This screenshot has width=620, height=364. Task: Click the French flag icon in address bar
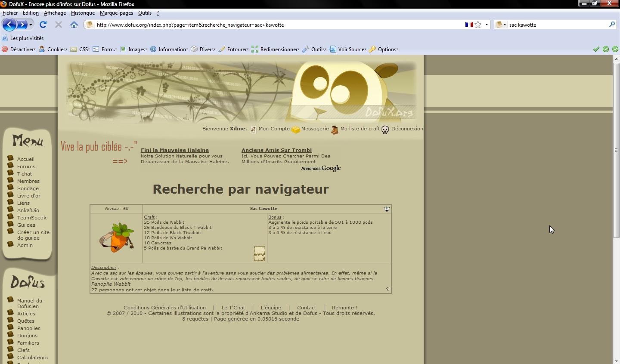coord(469,25)
